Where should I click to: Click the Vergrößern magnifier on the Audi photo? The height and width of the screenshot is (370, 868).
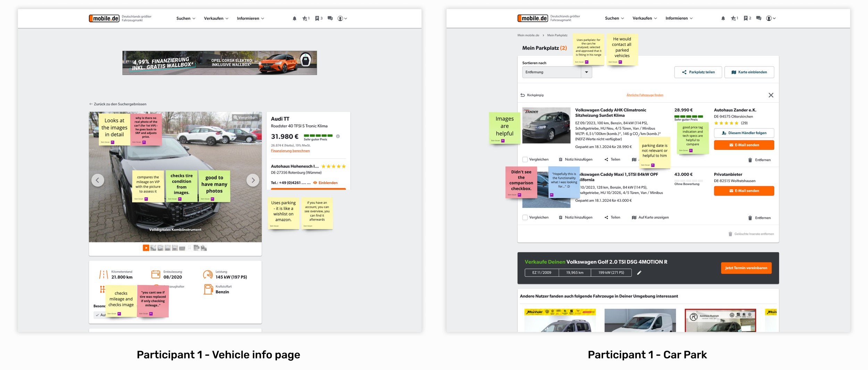point(246,117)
